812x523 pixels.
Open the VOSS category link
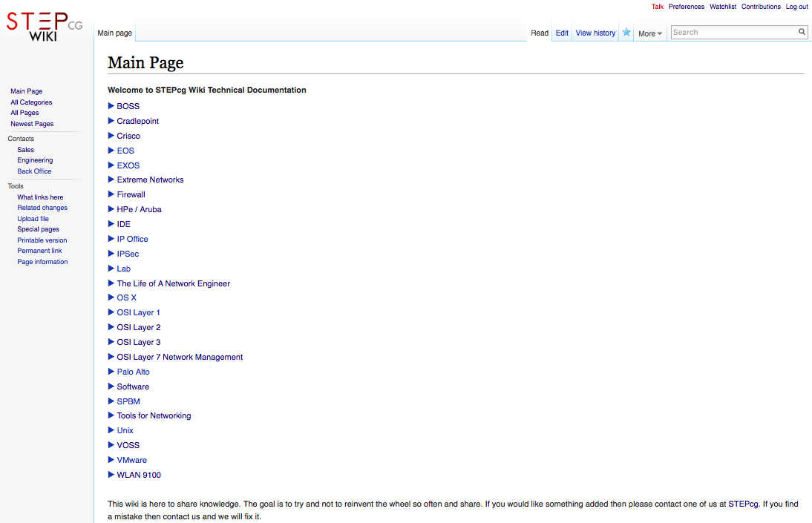[128, 445]
